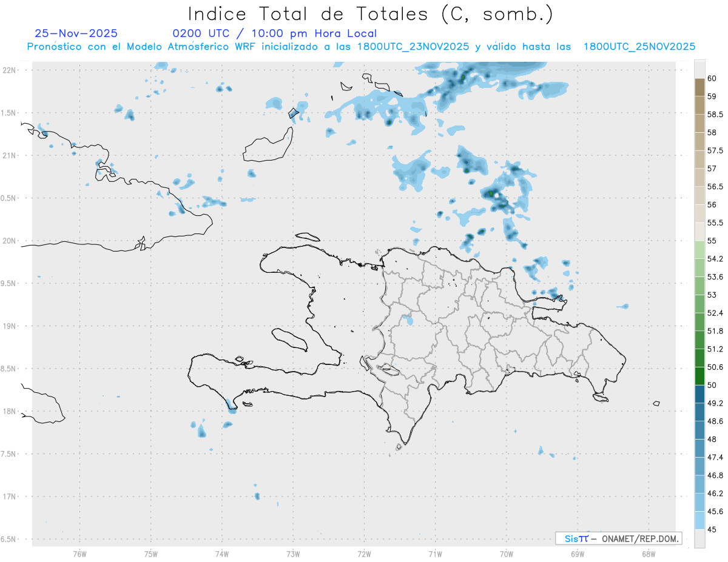Click the "8.5N" latitude label
The height and width of the screenshot is (562, 728).
click(x=8, y=369)
